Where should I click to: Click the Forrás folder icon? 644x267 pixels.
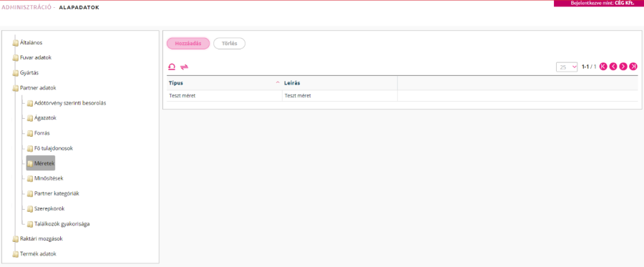(30, 133)
